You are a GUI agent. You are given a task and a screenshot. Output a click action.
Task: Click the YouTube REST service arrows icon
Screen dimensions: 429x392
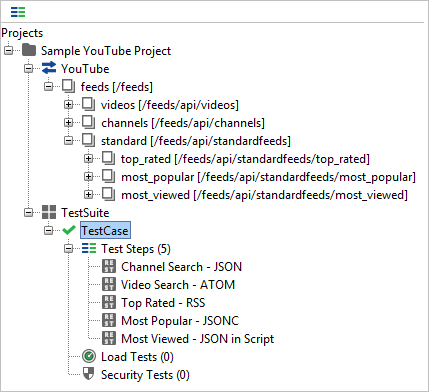49,68
